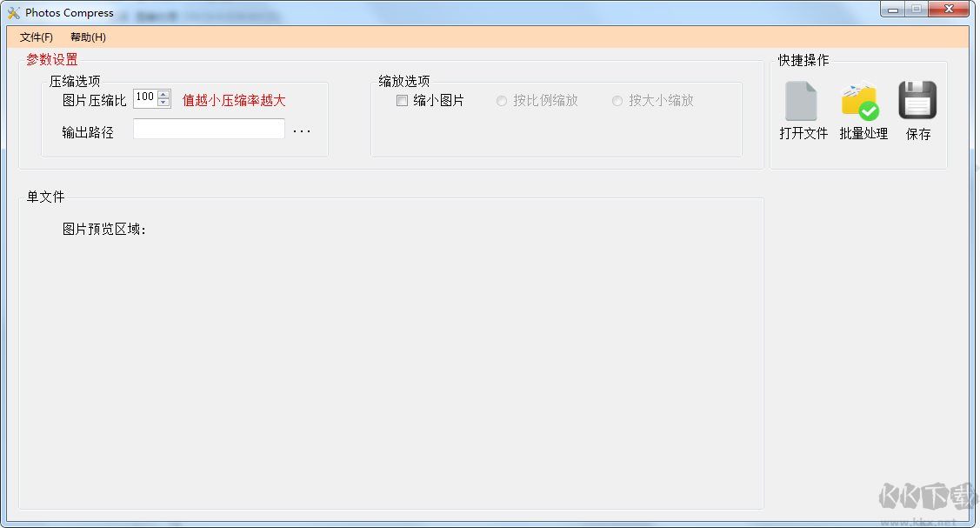Close the Photos Compress window
This screenshot has height=528, width=980.
[949, 10]
